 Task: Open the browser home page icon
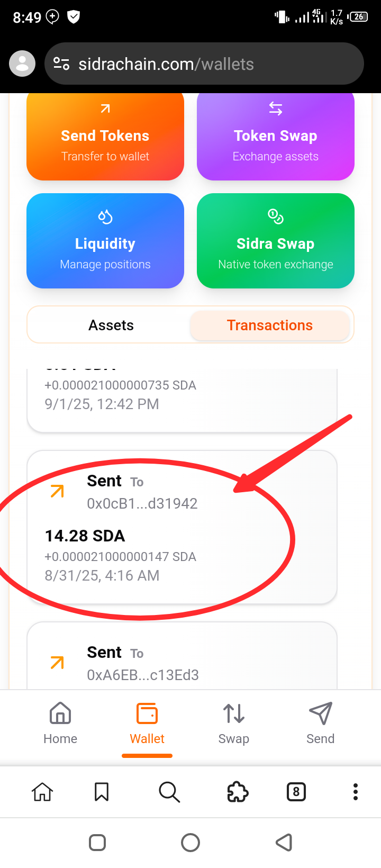coord(42,792)
